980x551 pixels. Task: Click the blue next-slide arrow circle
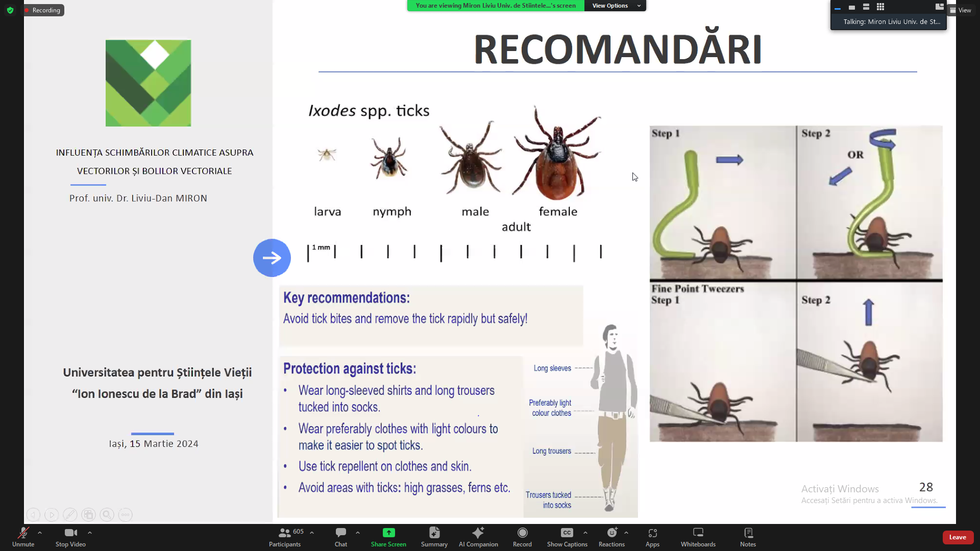tap(272, 258)
